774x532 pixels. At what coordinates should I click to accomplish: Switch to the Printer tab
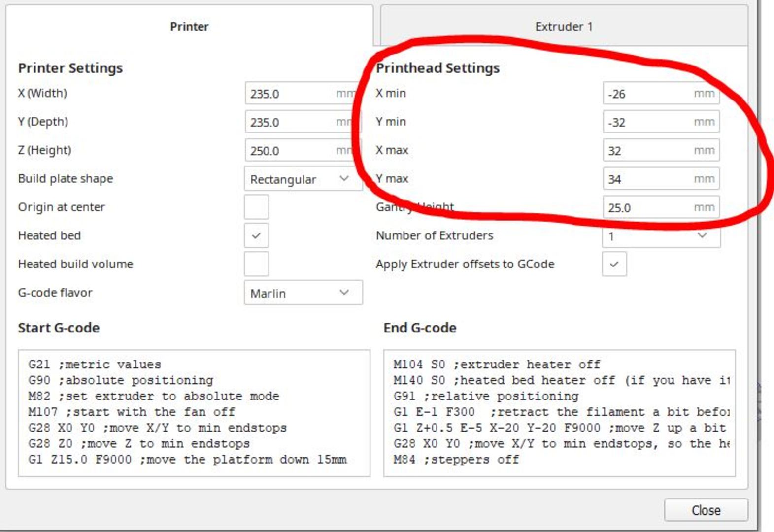point(189,27)
